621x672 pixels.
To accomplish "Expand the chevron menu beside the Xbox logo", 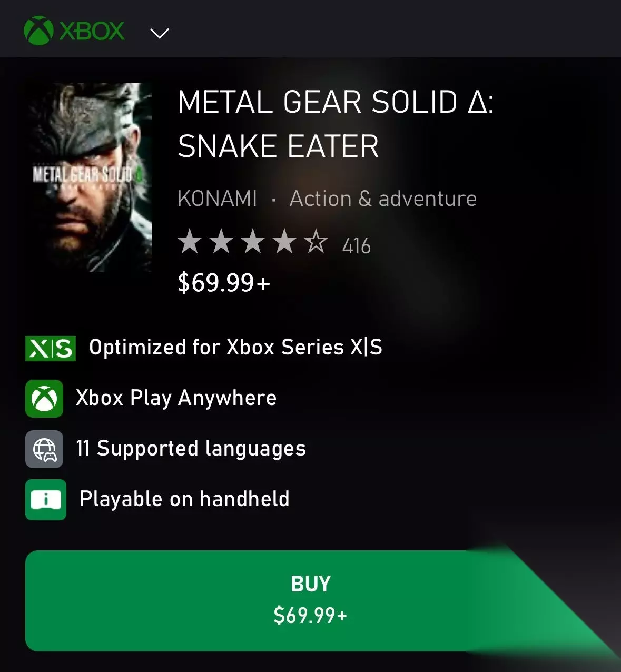I will click(159, 33).
